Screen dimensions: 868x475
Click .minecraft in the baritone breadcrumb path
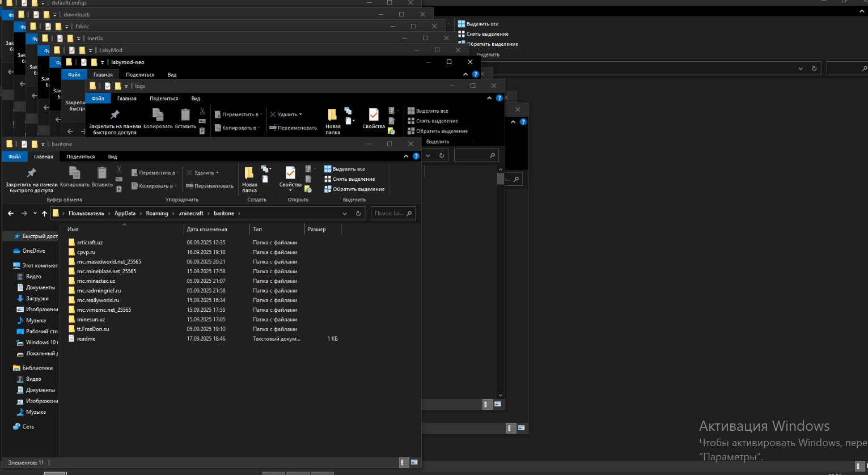(190, 214)
